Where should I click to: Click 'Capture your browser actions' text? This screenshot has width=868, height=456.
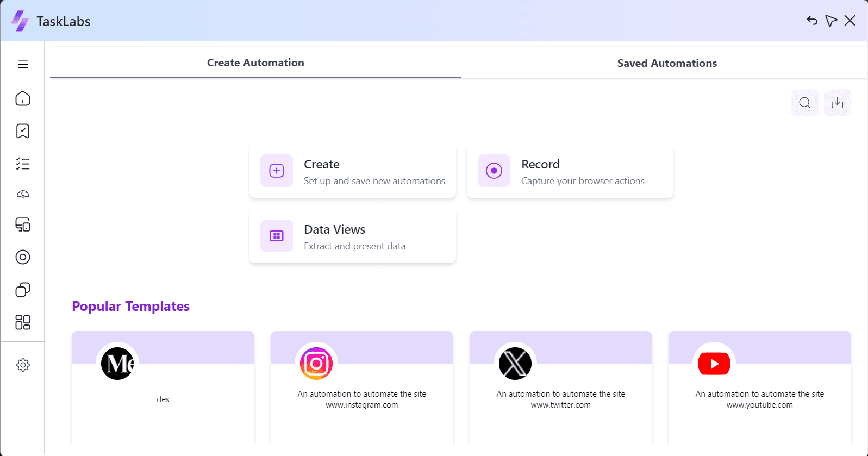(583, 181)
